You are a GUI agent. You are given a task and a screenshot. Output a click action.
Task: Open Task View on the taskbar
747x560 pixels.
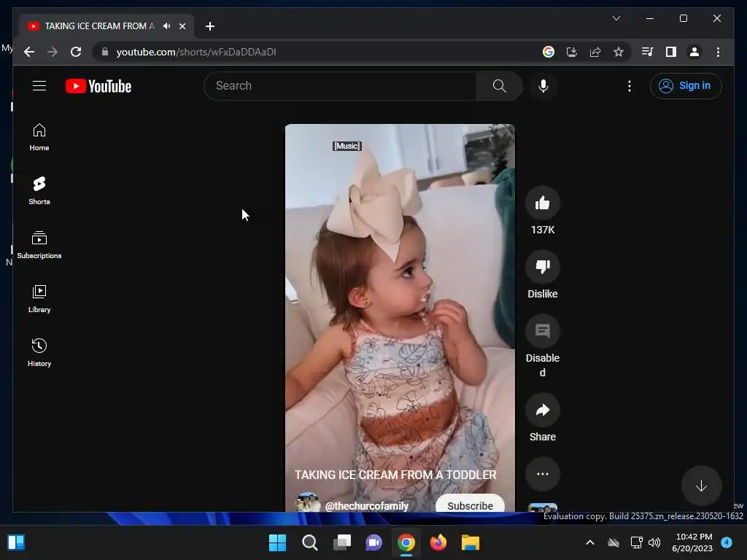(341, 542)
